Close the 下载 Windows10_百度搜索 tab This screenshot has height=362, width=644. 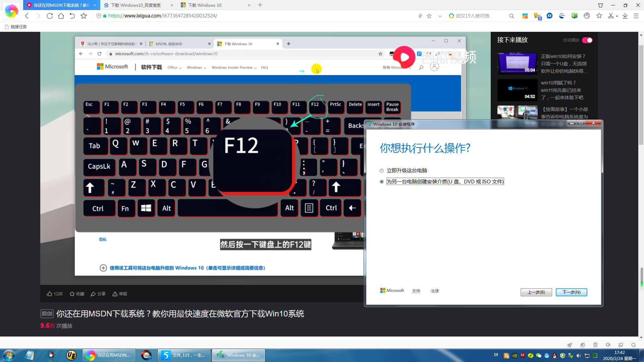[x=172, y=5]
